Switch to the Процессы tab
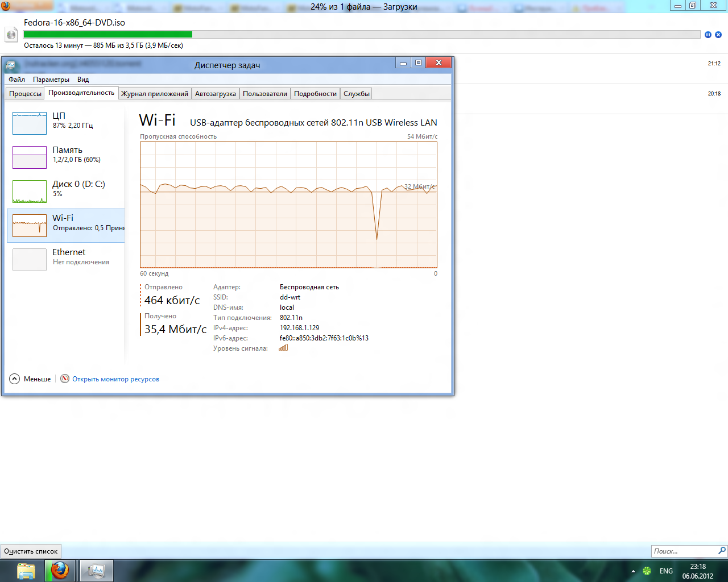 [x=25, y=94]
